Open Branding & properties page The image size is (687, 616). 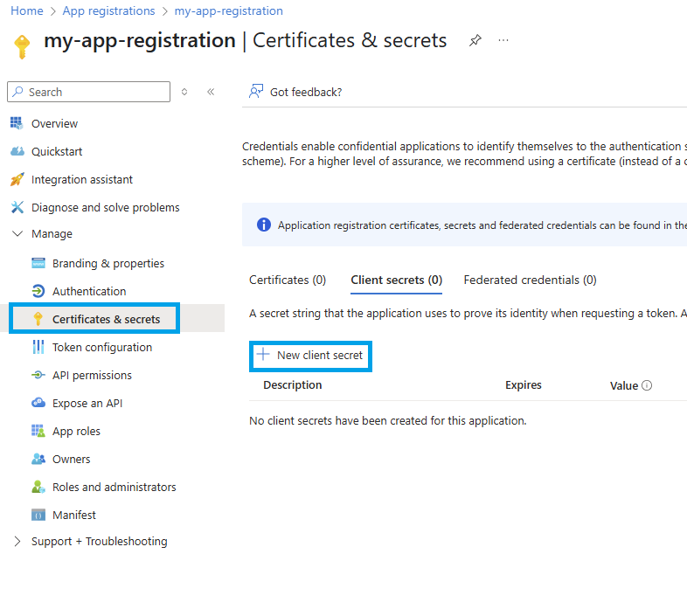click(x=108, y=263)
